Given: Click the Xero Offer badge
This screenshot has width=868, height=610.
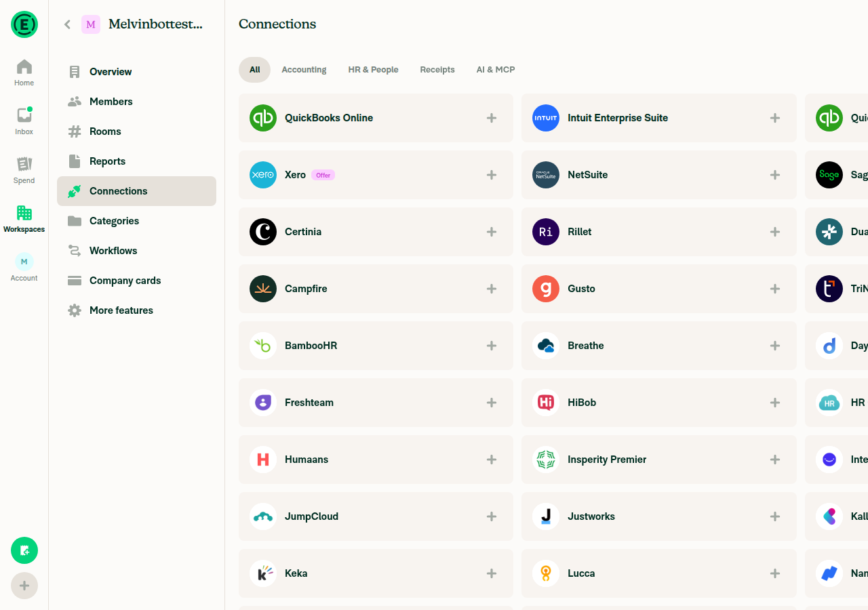Looking at the screenshot, I should pos(323,175).
